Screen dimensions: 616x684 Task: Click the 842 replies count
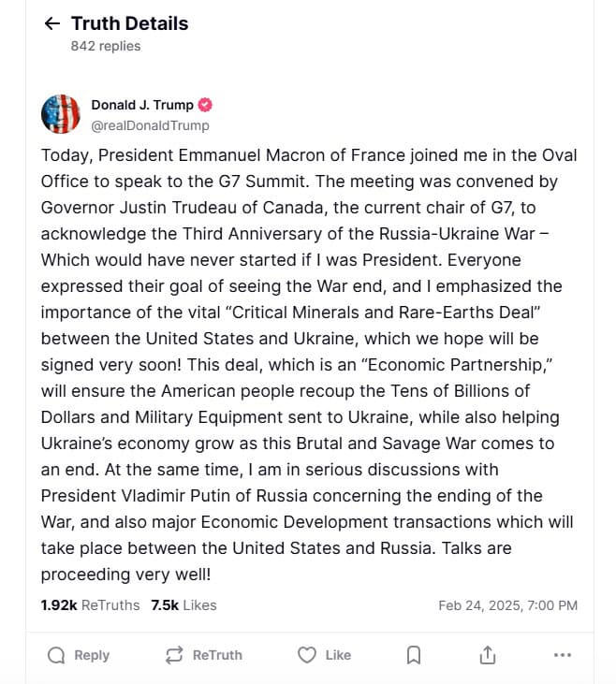[105, 45]
